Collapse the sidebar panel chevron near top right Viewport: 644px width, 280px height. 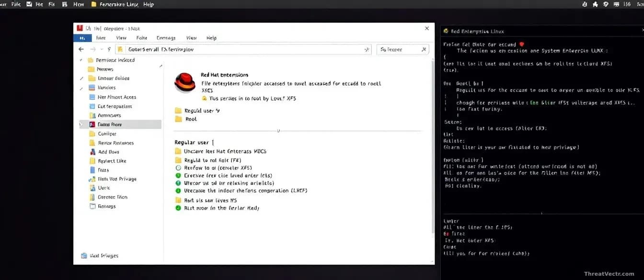point(161,66)
